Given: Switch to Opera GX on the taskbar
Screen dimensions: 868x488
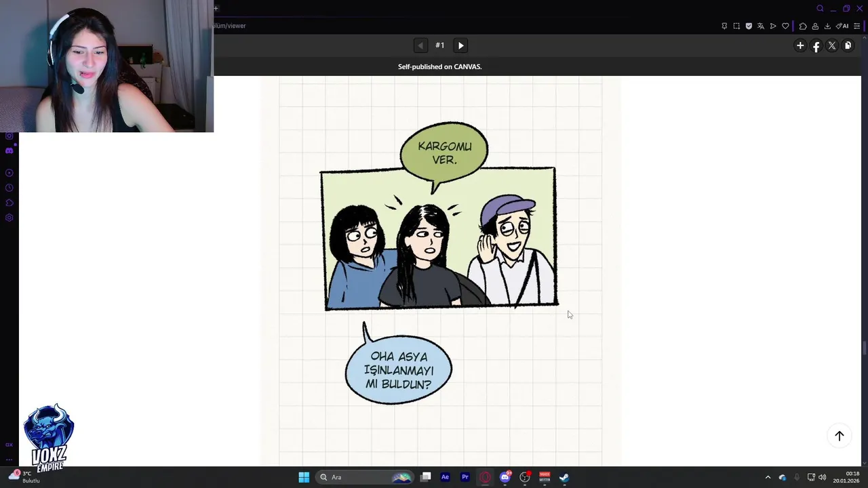Looking at the screenshot, I should (485, 477).
